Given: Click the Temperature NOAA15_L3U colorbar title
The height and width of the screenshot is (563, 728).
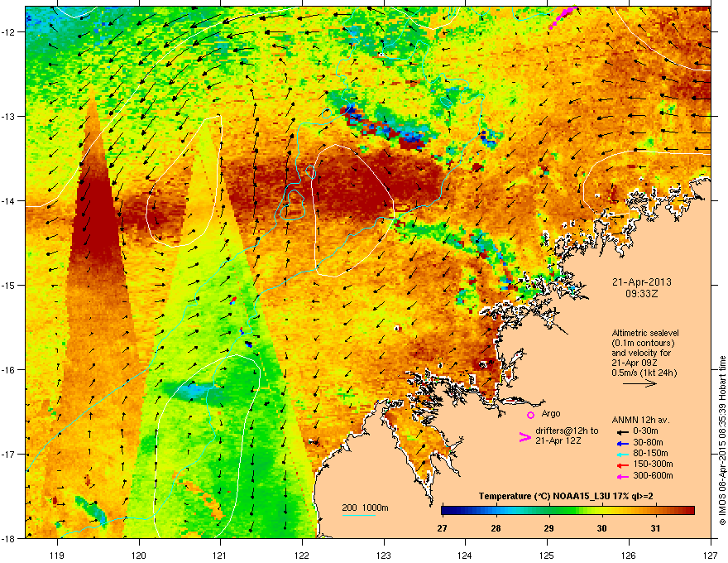Looking at the screenshot, I should (566, 497).
